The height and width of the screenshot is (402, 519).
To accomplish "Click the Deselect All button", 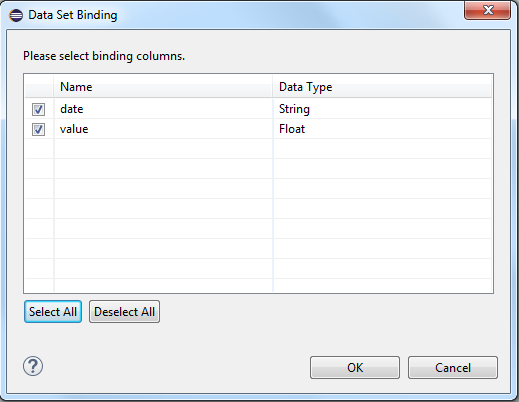I will point(124,312).
